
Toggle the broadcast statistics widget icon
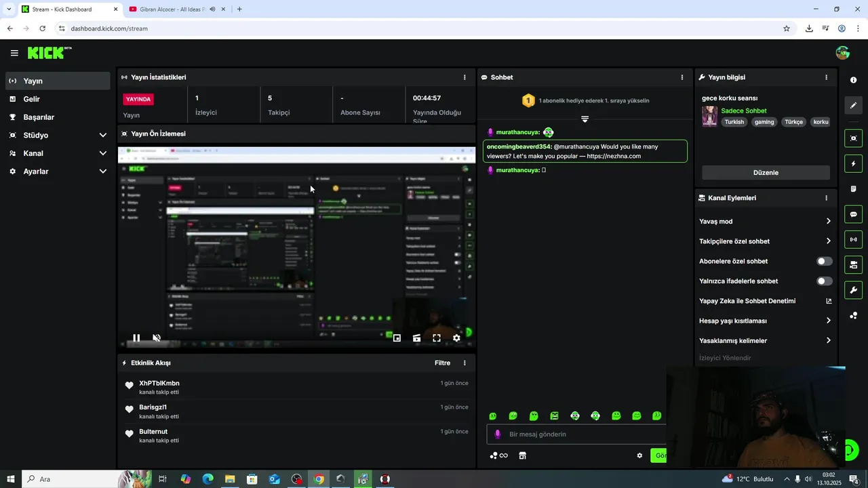pos(853,239)
